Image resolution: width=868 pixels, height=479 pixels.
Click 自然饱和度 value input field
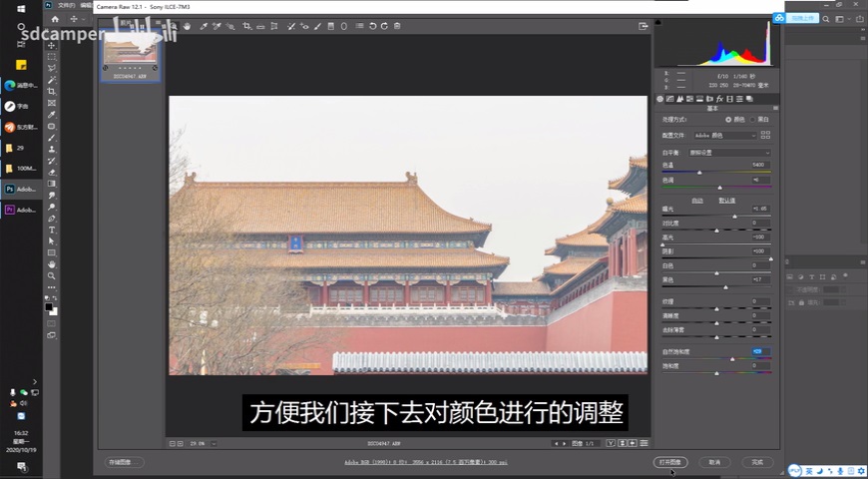tap(761, 351)
